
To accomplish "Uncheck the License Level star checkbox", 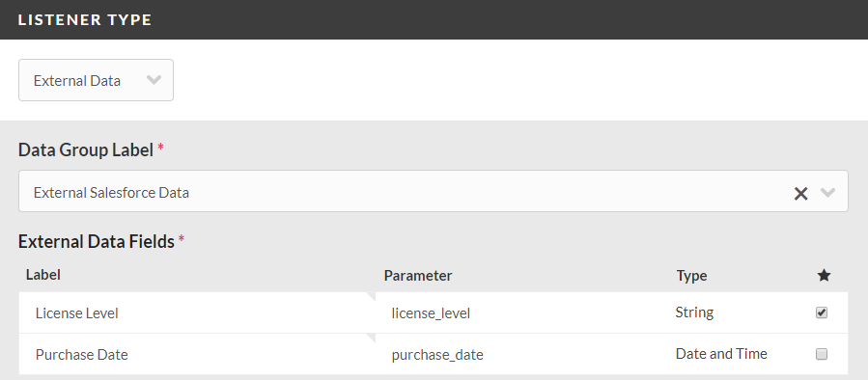I will 822,312.
